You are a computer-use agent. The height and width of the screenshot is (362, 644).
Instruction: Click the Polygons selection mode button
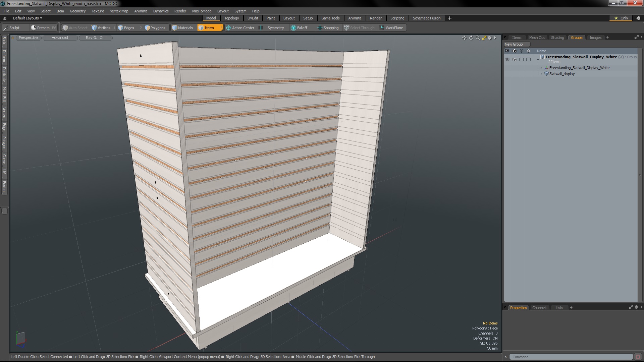pos(155,28)
